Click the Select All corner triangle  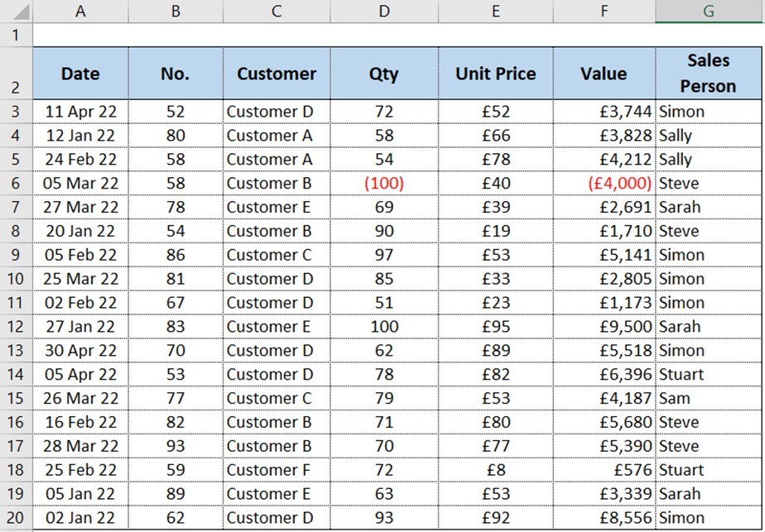pos(17,12)
